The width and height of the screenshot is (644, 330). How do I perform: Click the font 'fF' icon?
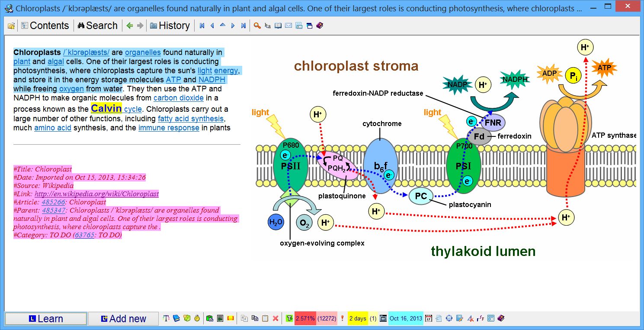pyautogui.click(x=481, y=318)
